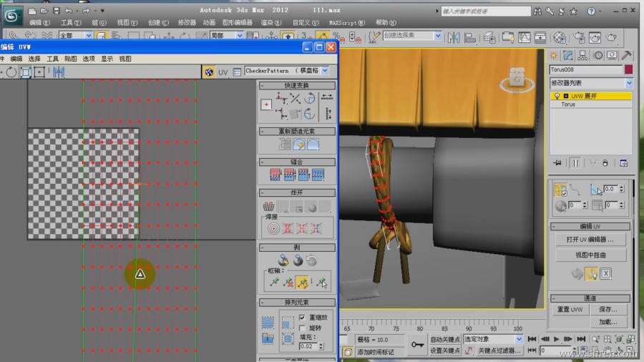Screen dimensions: 644x362
Task: Expand the modifier list dropdown (修改器列表)
Action: tap(629, 84)
